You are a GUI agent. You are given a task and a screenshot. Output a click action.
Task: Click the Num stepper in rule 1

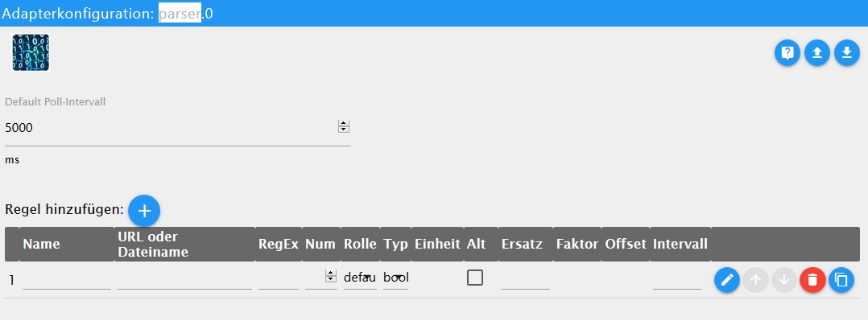pos(331,276)
